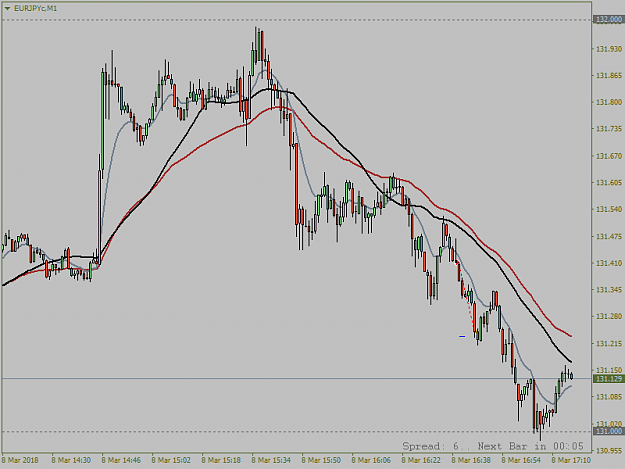This screenshot has height=469, width=625.
Task: Select the 'Spread: 6.. Next Bar in 00:05' text
Action: click(493, 446)
